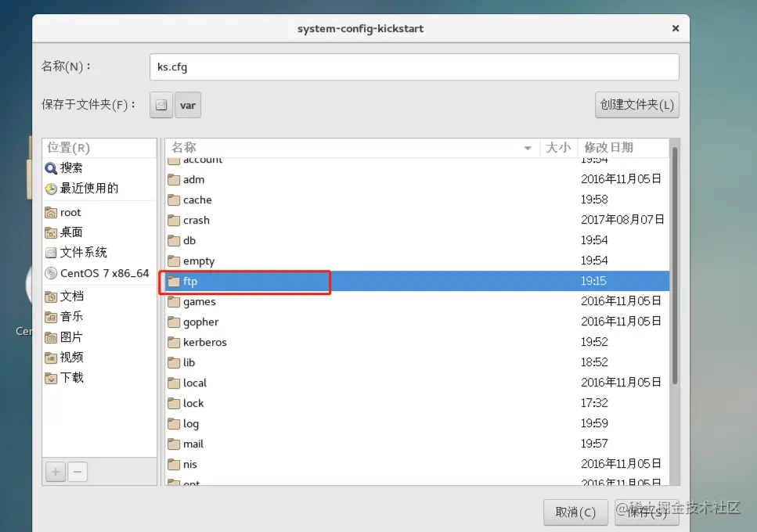The height and width of the screenshot is (532, 757).
Task: Click the 2017年08月07日 date of crash
Action: (622, 220)
